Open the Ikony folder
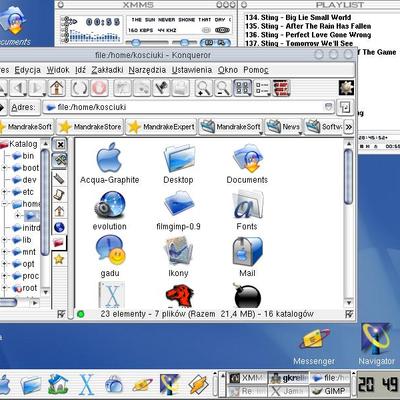 point(178,257)
